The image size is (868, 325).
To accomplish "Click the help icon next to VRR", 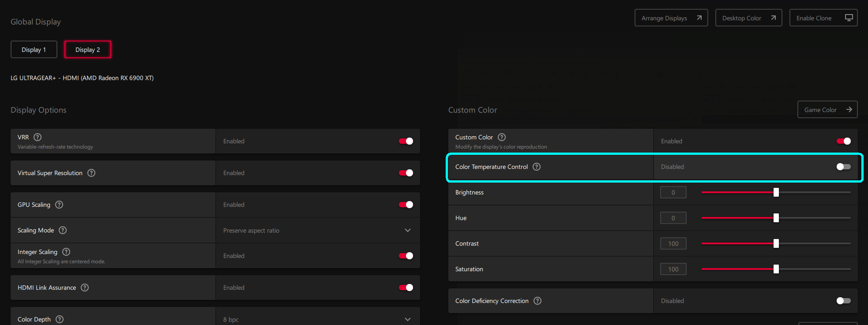I will click(38, 137).
